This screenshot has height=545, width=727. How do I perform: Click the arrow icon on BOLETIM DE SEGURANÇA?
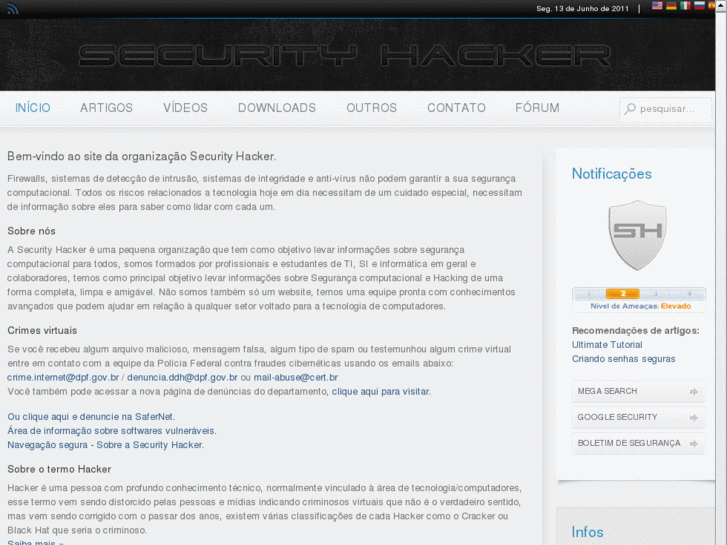[694, 444]
